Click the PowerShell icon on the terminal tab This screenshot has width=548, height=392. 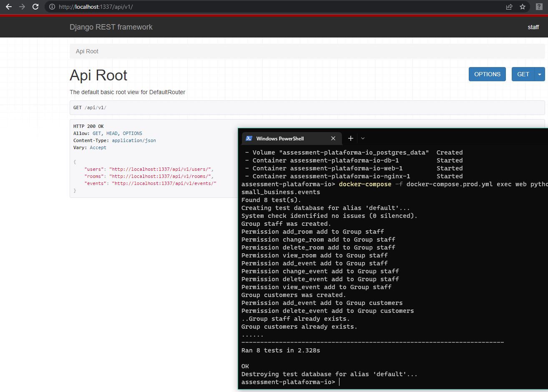point(249,138)
